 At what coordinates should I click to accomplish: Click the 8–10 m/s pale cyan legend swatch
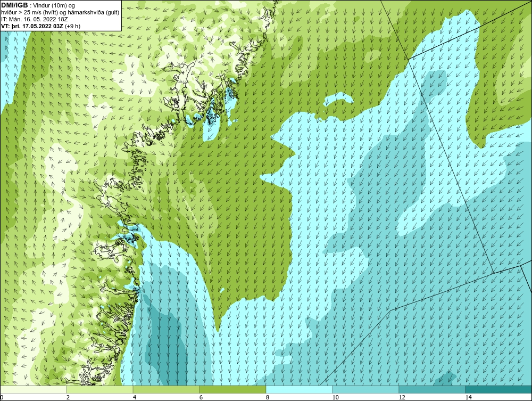(x=299, y=389)
